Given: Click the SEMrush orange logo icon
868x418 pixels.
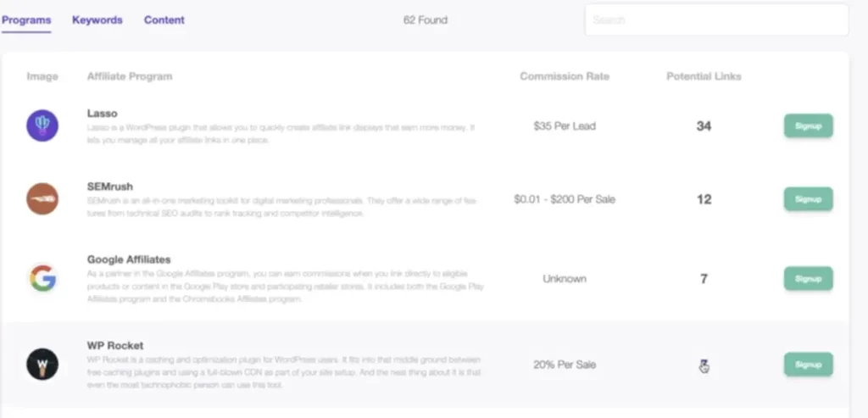Looking at the screenshot, I should (42, 198).
